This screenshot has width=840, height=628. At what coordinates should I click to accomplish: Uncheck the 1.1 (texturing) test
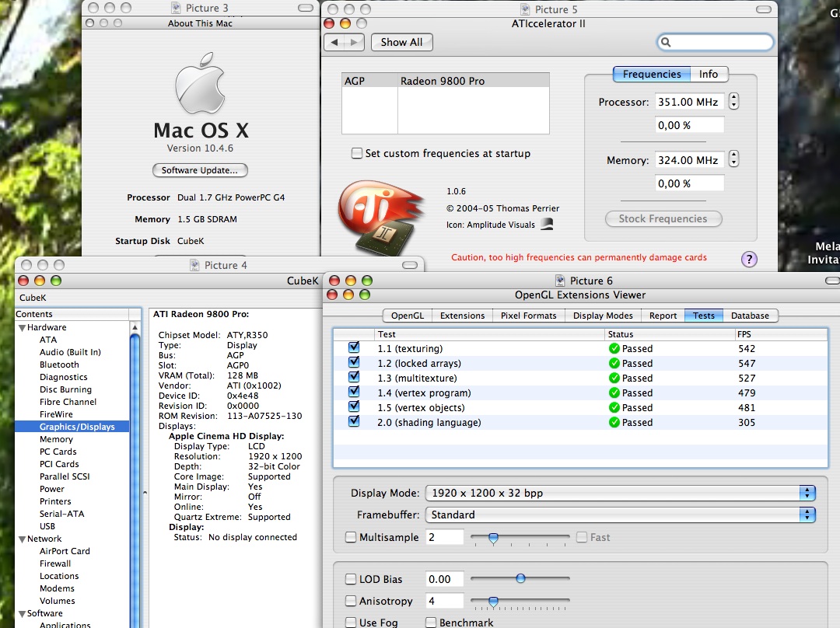(x=354, y=347)
